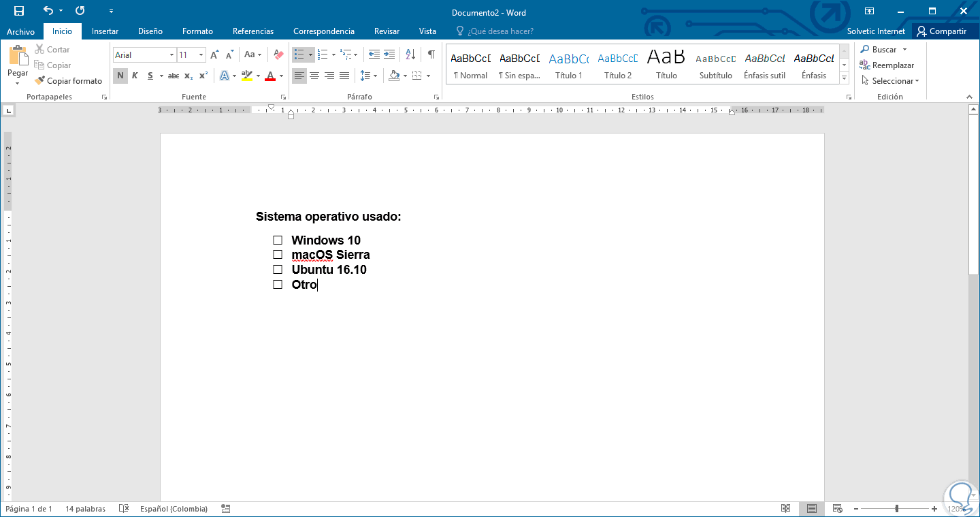Viewport: 980px width, 517px height.
Task: Save the document from the quick access toolbar
Action: point(19,11)
